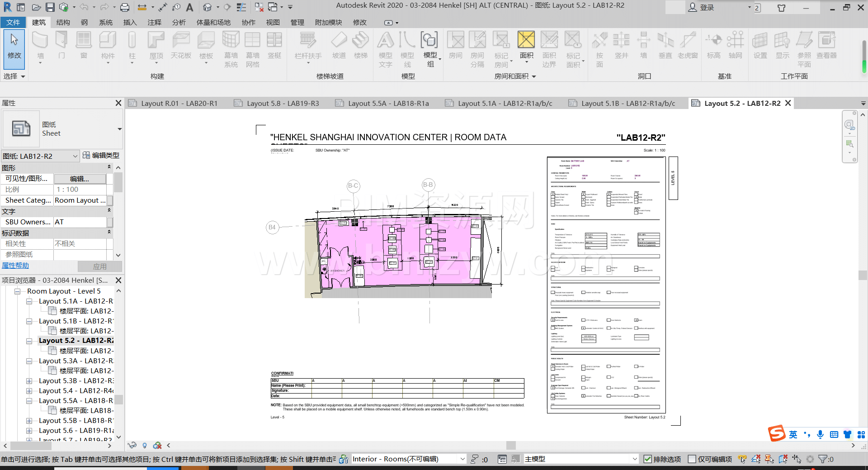Image resolution: width=868 pixels, height=470 pixels.
Task: Click the Sogou voice input microphone icon
Action: pos(820,434)
